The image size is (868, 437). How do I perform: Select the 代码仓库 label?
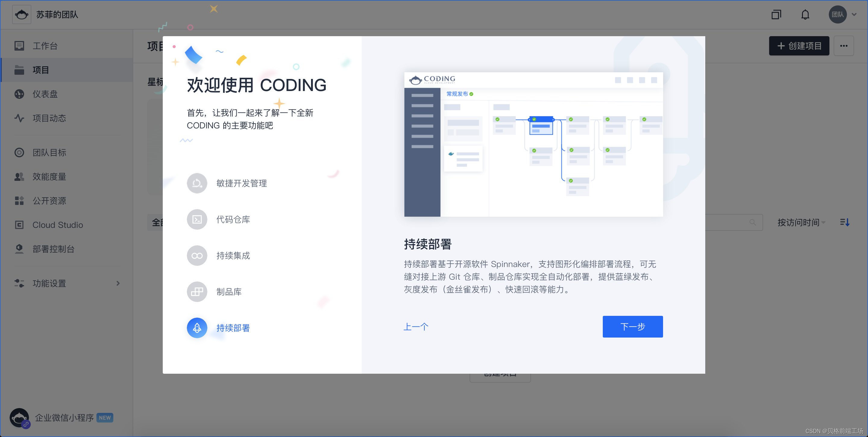(233, 219)
